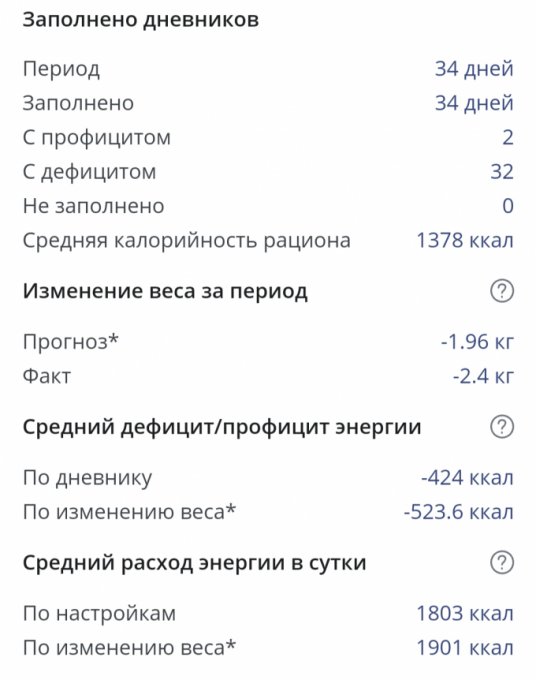Tap the Не заполнено value 0

tap(508, 206)
